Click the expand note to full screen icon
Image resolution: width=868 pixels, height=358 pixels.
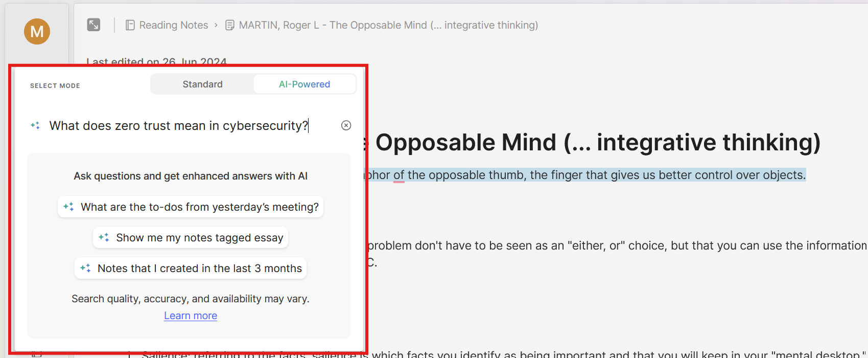coord(93,25)
